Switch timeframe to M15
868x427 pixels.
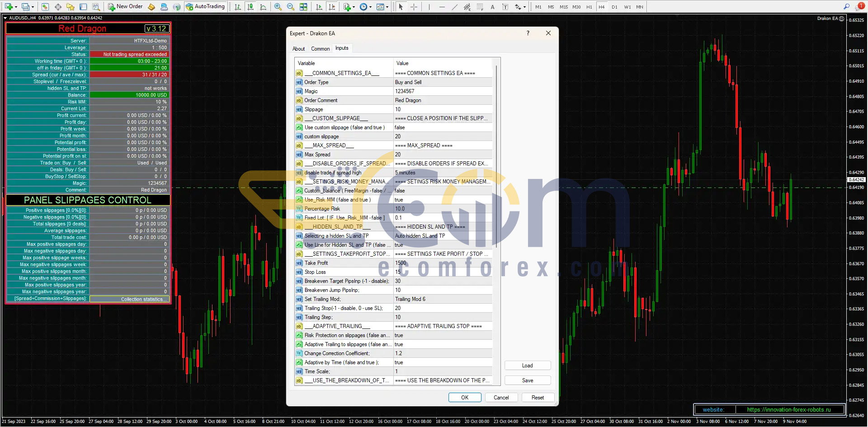564,7
